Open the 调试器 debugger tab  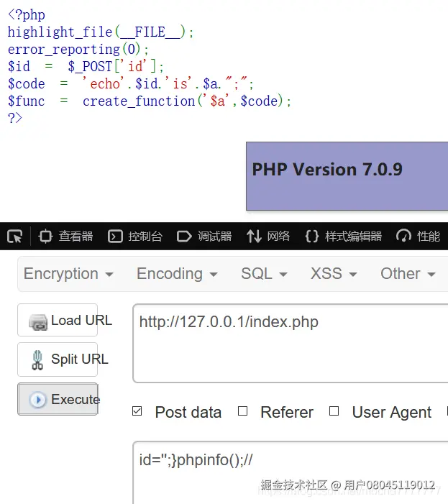coord(204,237)
